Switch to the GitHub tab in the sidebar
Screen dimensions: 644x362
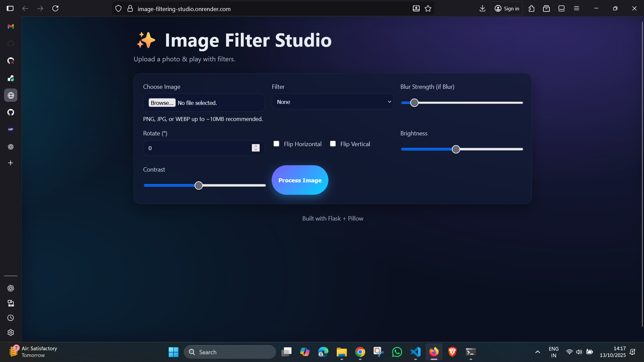(x=10, y=112)
